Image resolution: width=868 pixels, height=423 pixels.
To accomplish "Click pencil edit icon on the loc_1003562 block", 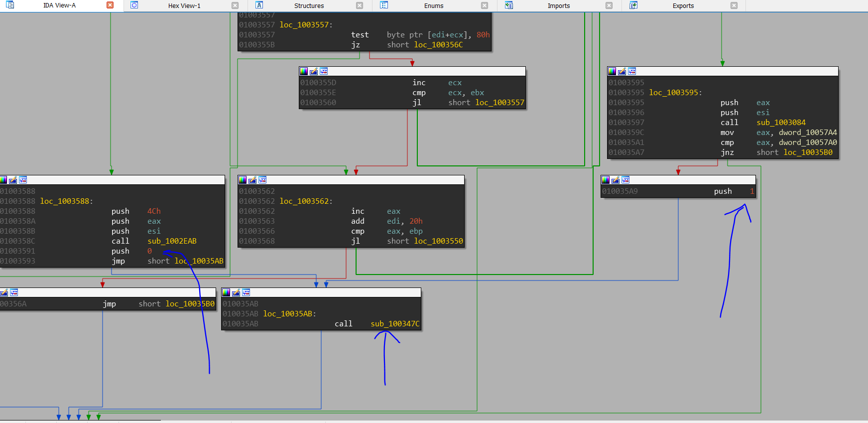I will point(252,180).
